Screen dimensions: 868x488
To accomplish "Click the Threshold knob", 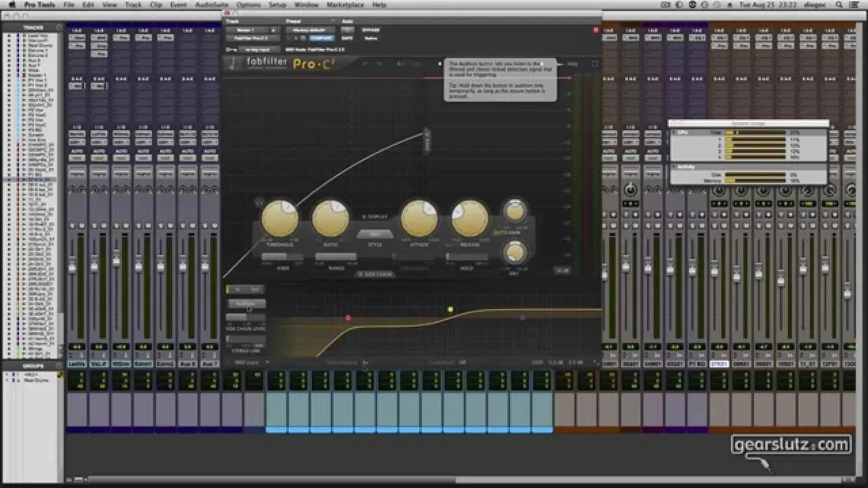I will (279, 219).
